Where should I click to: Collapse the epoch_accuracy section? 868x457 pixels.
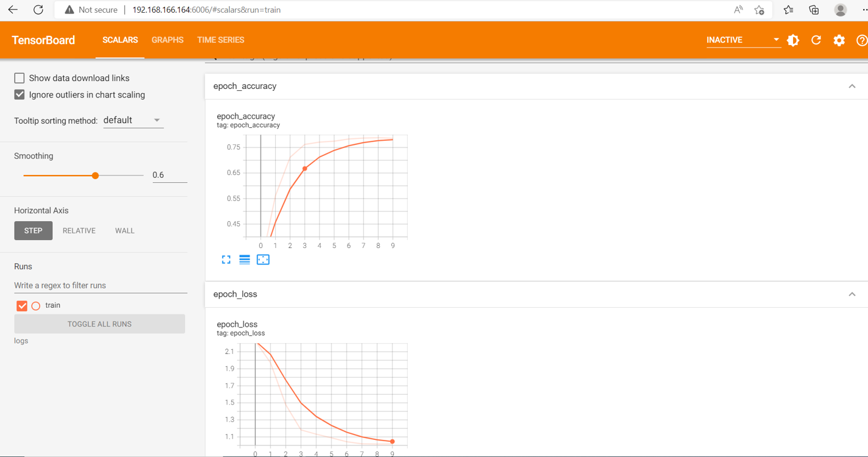click(852, 86)
